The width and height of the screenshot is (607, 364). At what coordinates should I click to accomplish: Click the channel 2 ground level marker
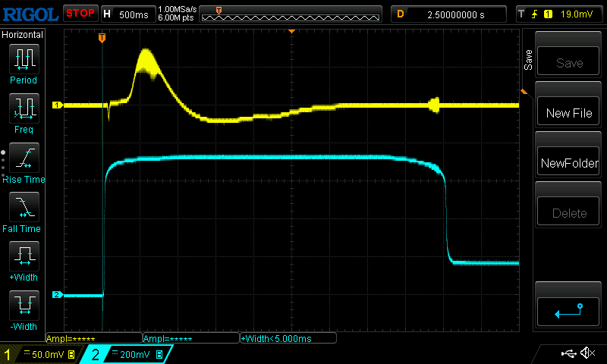58,295
